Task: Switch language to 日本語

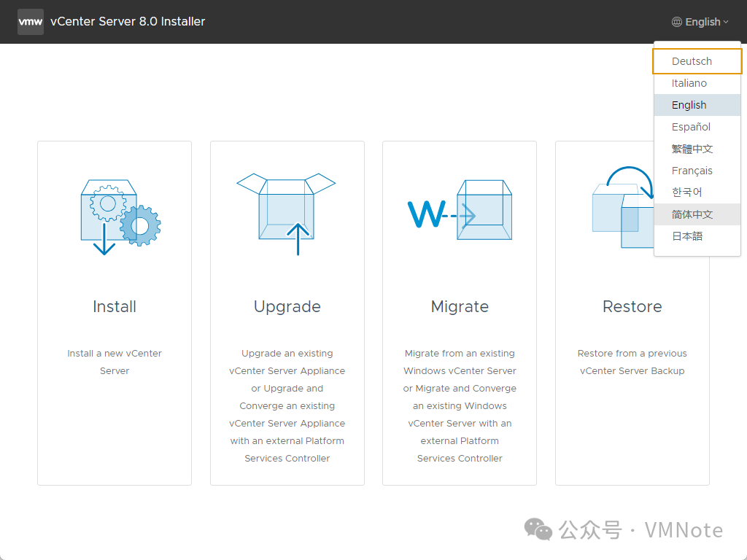Action: [697, 236]
